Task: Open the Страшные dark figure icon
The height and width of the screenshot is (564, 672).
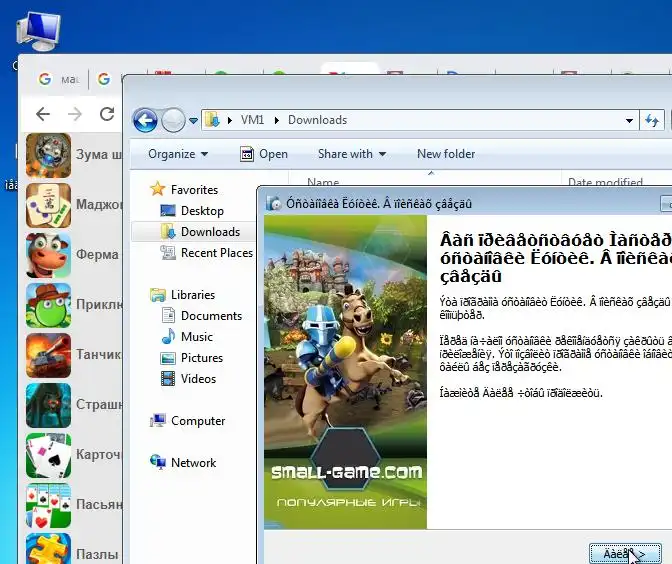Action: tap(48, 405)
